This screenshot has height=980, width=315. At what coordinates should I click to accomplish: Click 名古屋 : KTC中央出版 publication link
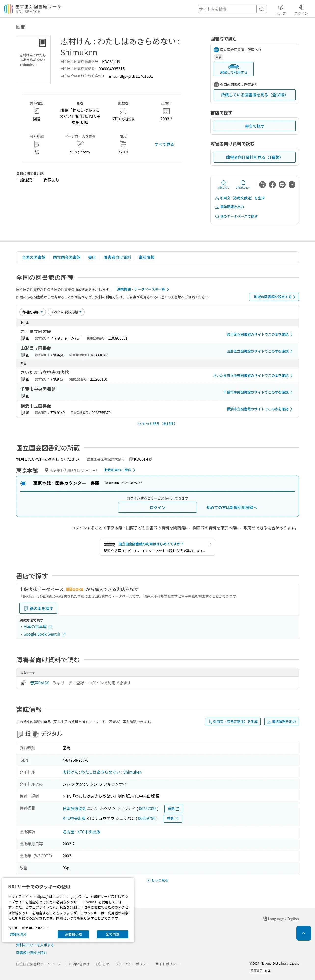pyautogui.click(x=81, y=832)
